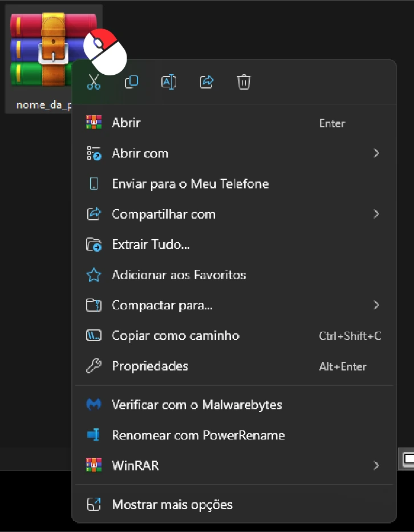Open Mostrar mais opções
Screen dimensions: 414x532
(172, 505)
